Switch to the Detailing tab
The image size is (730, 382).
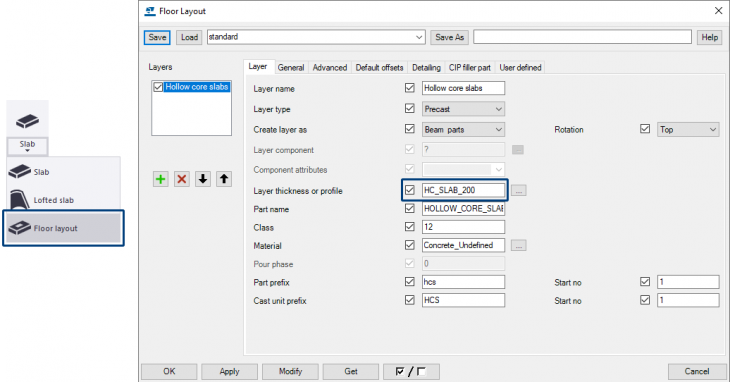click(426, 67)
